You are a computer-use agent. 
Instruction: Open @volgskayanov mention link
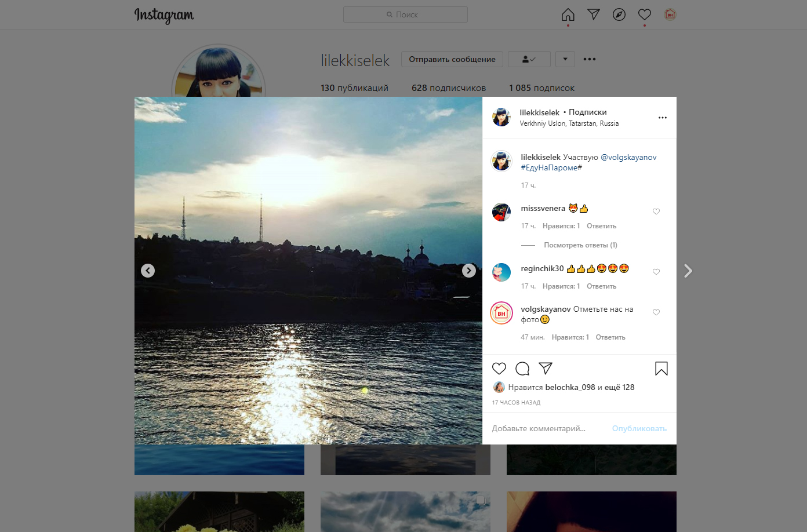pos(628,157)
